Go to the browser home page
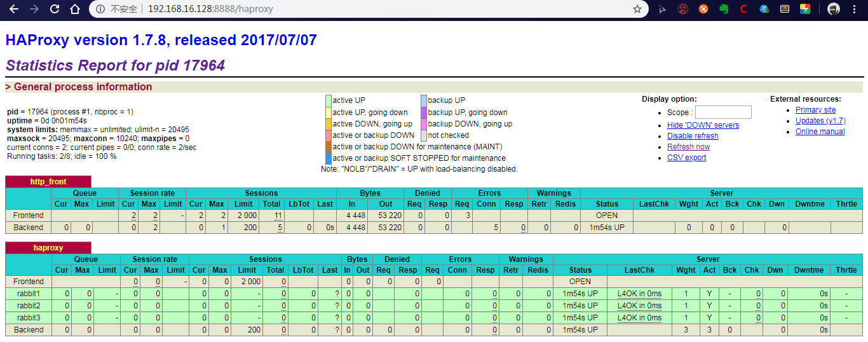 point(75,9)
